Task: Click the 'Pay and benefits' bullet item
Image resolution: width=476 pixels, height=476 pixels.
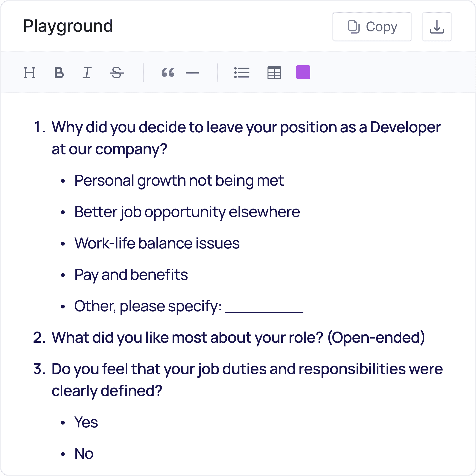Action: (x=131, y=275)
